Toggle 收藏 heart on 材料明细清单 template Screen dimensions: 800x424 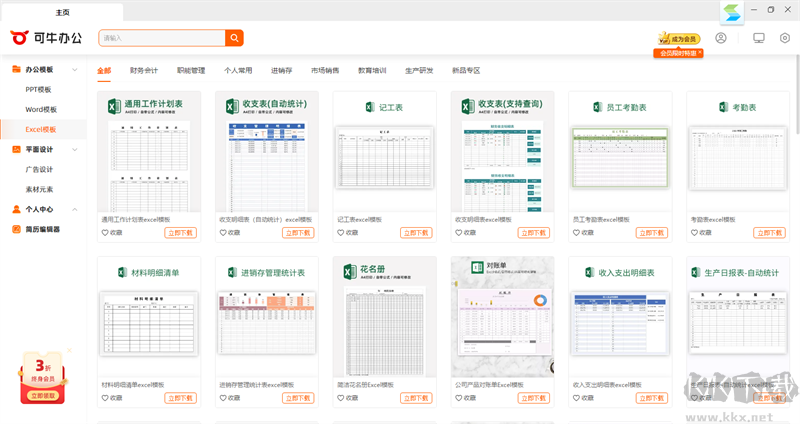pos(105,398)
